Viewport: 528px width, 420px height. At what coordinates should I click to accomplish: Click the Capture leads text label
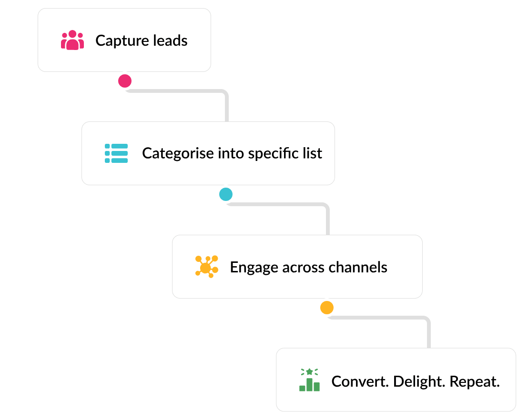tap(142, 40)
